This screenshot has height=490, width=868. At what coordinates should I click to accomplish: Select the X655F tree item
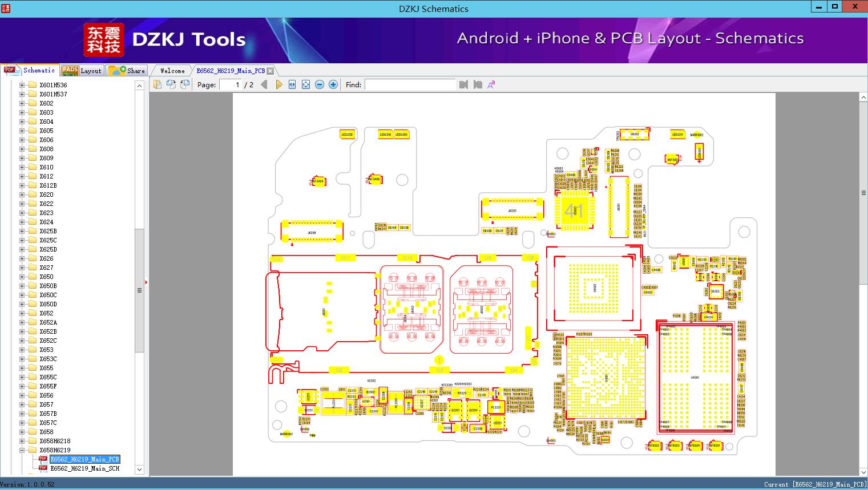tap(48, 386)
